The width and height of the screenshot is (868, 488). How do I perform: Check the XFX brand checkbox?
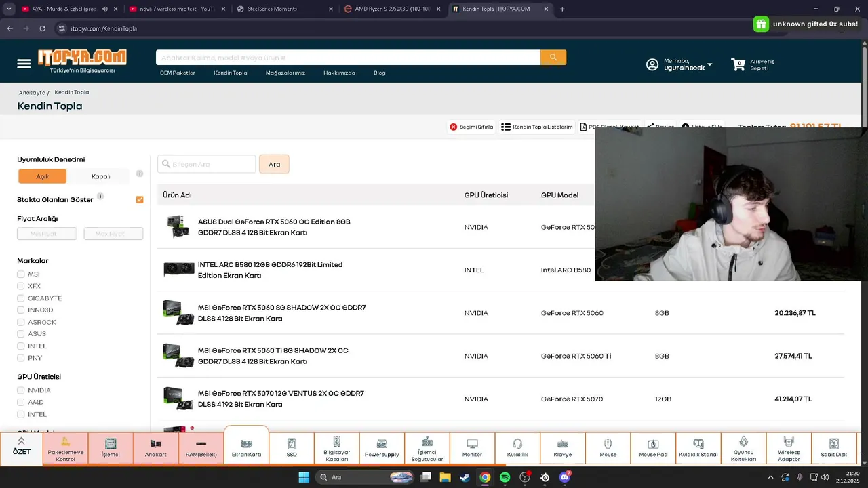click(x=21, y=286)
